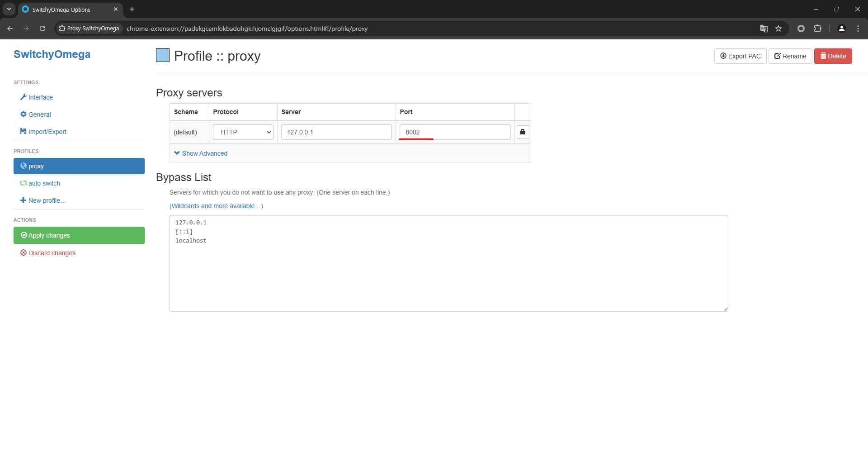Open Interface settings
This screenshot has height=467, width=868.
(x=37, y=97)
